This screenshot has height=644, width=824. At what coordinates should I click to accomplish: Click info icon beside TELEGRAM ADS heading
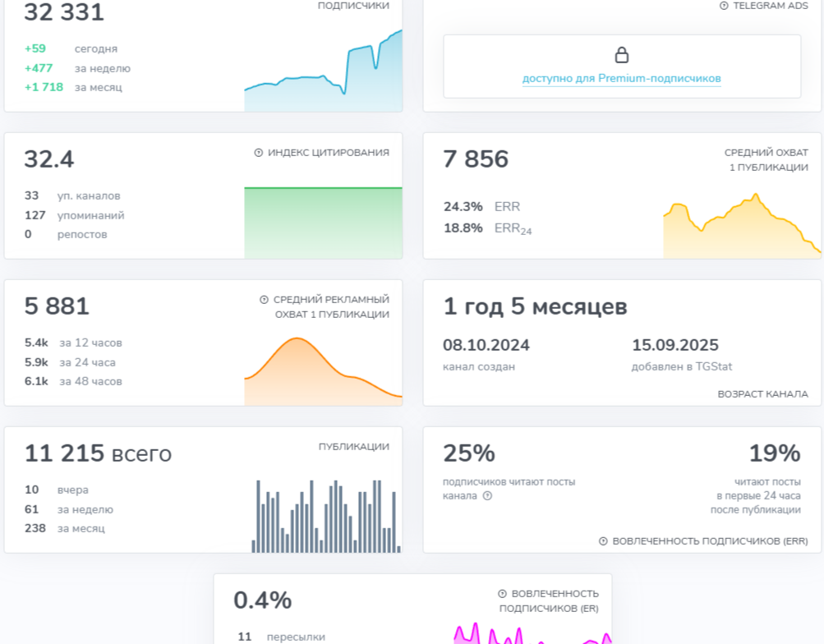[x=724, y=6]
